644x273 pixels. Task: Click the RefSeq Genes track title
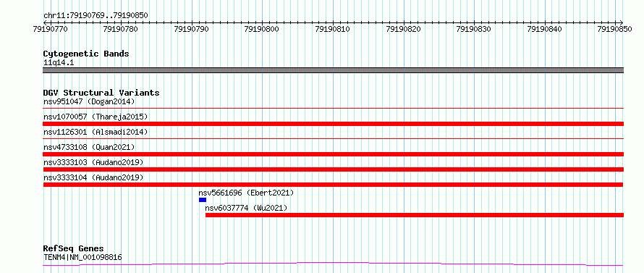[73, 249]
